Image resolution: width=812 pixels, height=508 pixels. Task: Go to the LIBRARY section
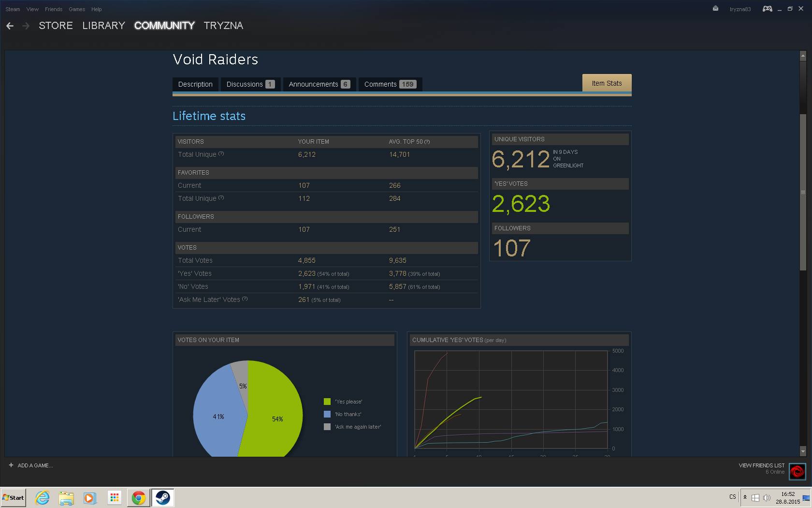(x=103, y=26)
